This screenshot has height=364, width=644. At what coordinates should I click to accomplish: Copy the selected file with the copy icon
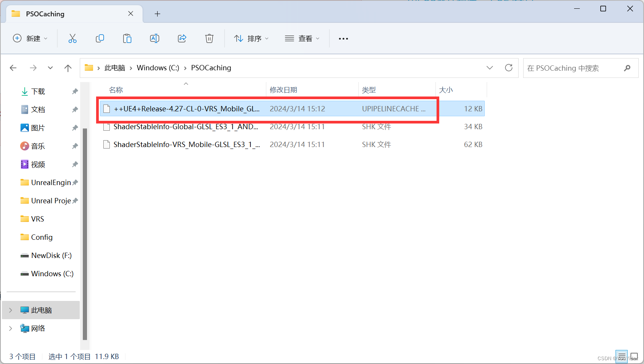[x=100, y=38]
